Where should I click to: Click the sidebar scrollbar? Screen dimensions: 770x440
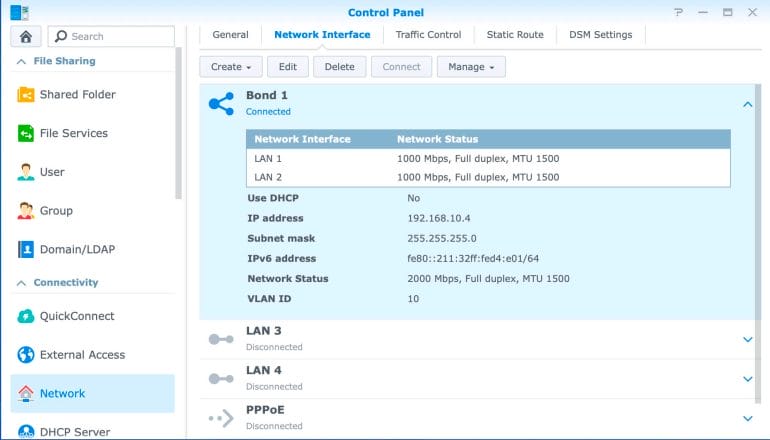[178, 123]
